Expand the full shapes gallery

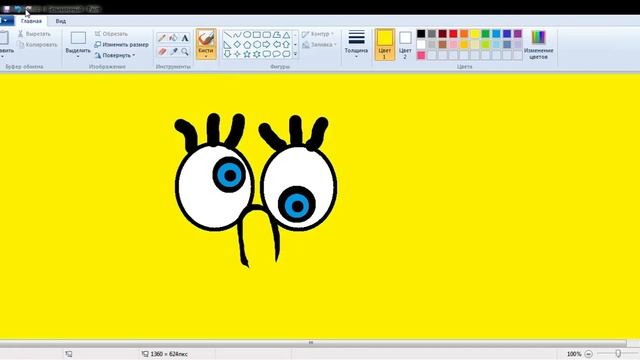coord(295,54)
